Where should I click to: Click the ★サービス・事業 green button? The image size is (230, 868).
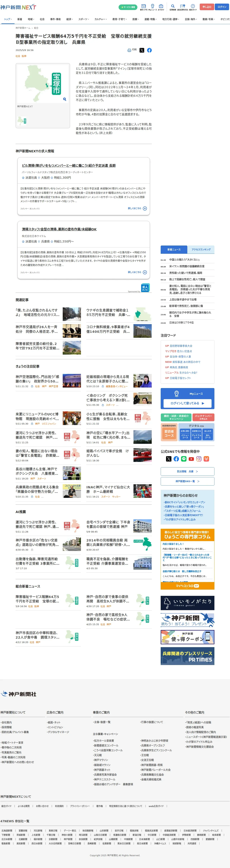tap(128, 7)
